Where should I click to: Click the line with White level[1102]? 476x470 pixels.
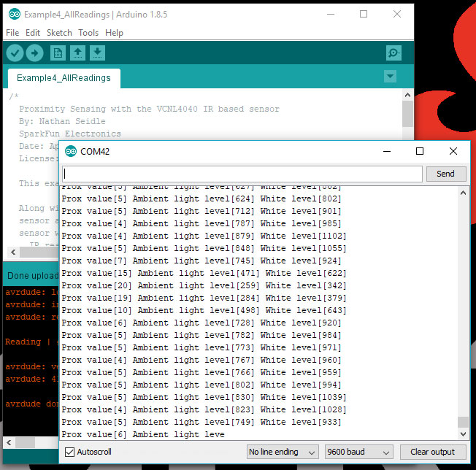(204, 236)
